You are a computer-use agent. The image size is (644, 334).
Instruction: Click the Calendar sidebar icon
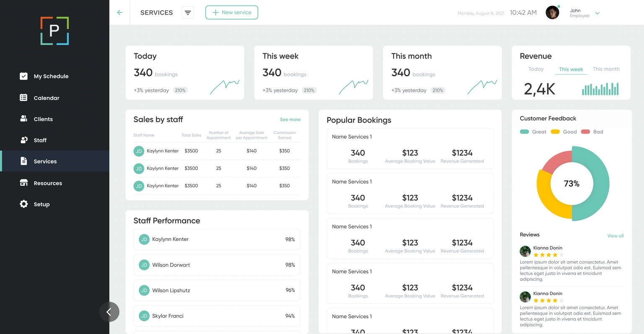click(24, 98)
